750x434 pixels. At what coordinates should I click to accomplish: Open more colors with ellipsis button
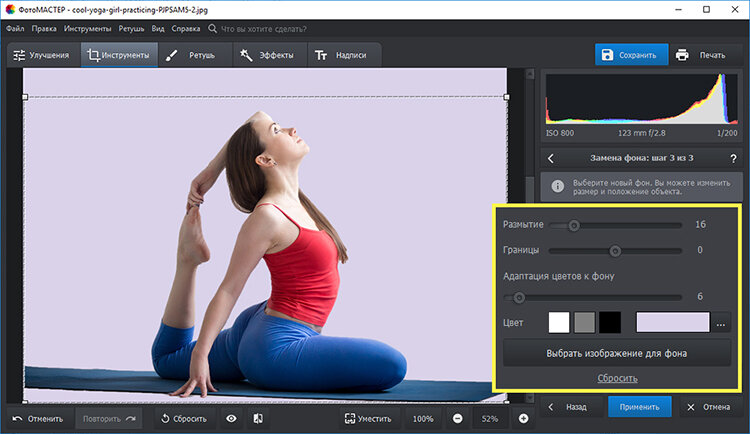tap(721, 323)
